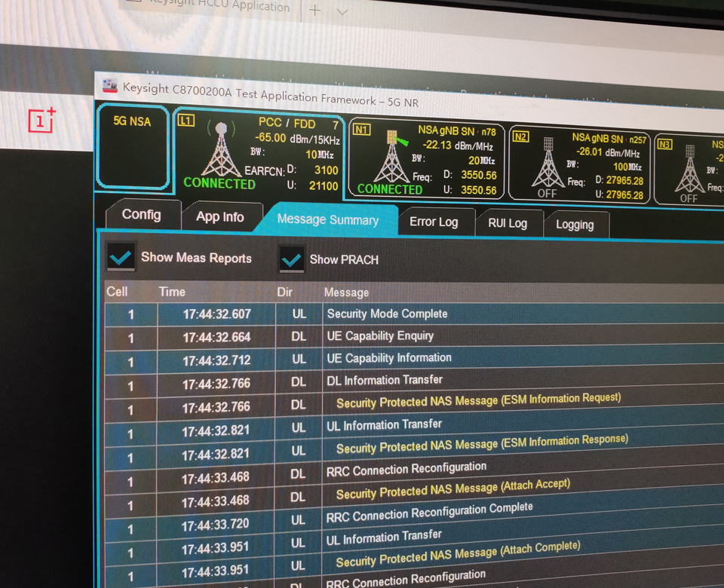Click the L1 LTE cell tower icon
724x588 pixels.
pos(221,151)
